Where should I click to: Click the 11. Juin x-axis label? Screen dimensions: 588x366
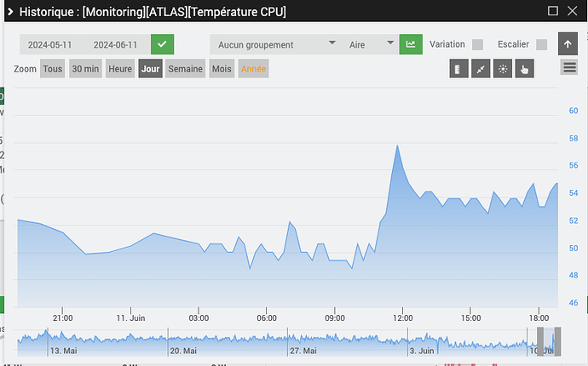130,318
